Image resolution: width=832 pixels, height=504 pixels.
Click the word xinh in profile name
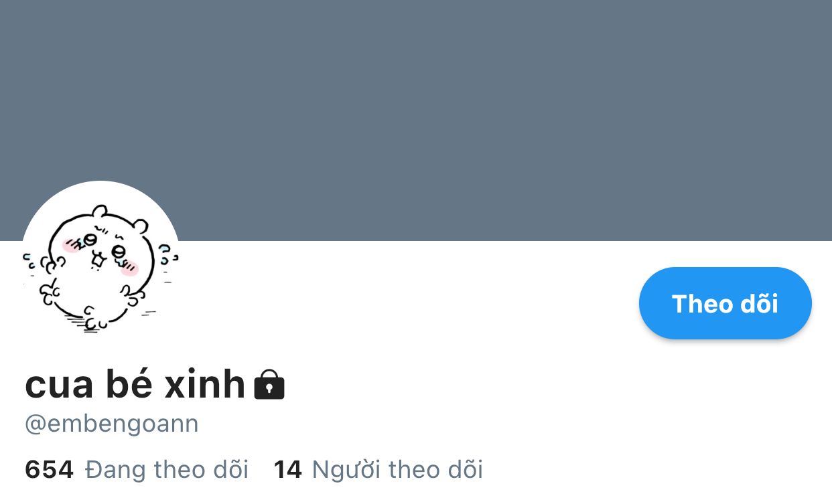pos(214,384)
